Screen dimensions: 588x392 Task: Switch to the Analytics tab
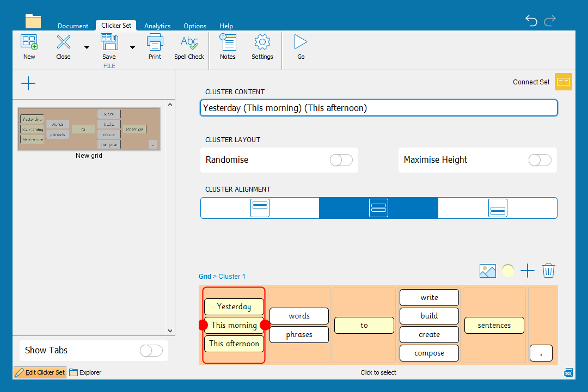coord(157,26)
